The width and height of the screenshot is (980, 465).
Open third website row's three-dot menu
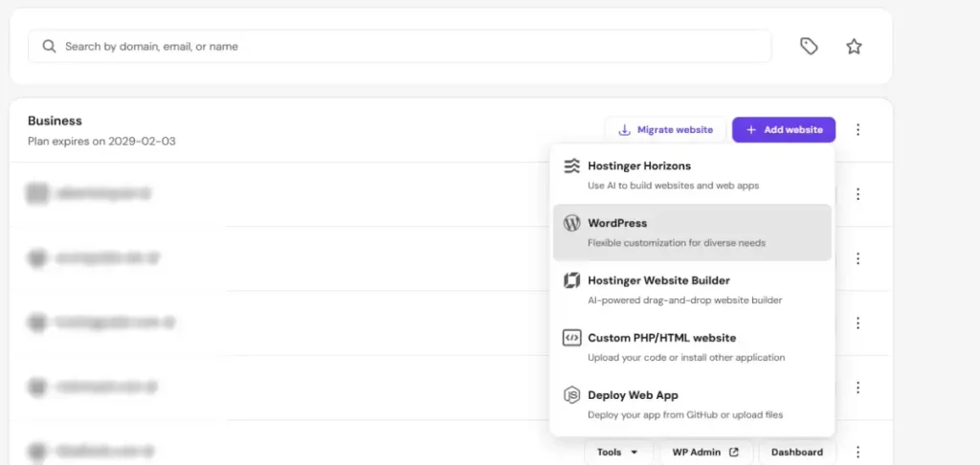pos(858,323)
